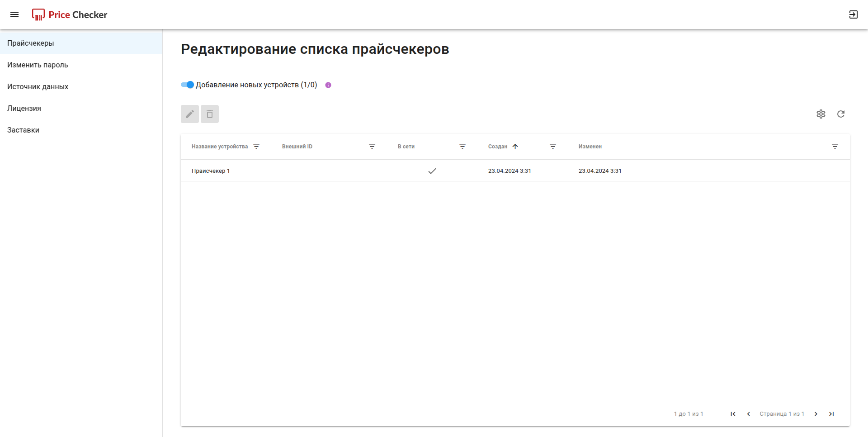Sort by Создан column header
The width and height of the screenshot is (868, 437).
click(x=498, y=147)
